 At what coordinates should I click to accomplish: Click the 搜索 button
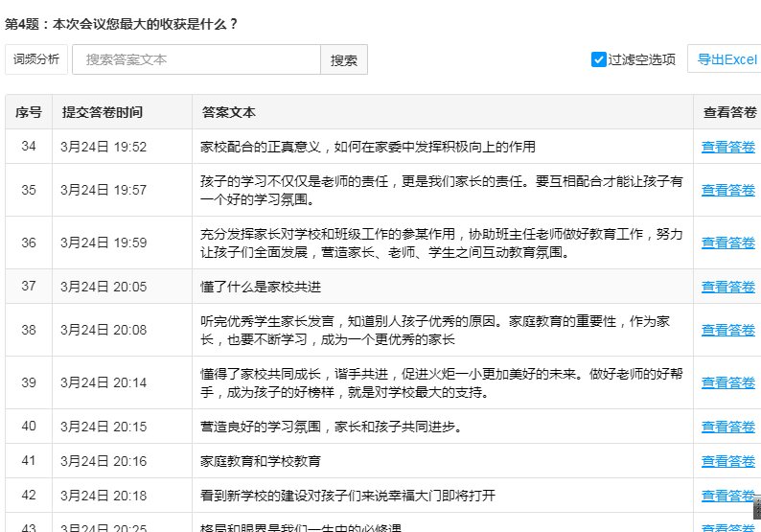pos(344,59)
